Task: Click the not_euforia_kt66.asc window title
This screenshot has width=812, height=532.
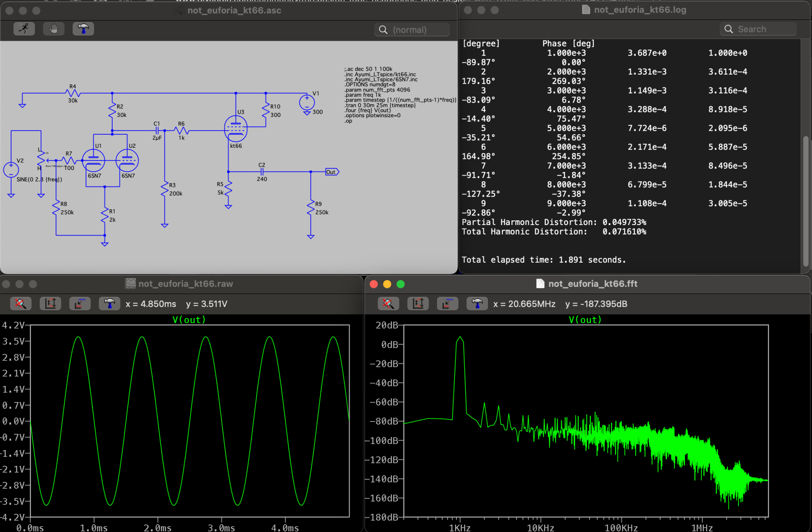Action: coord(234,10)
